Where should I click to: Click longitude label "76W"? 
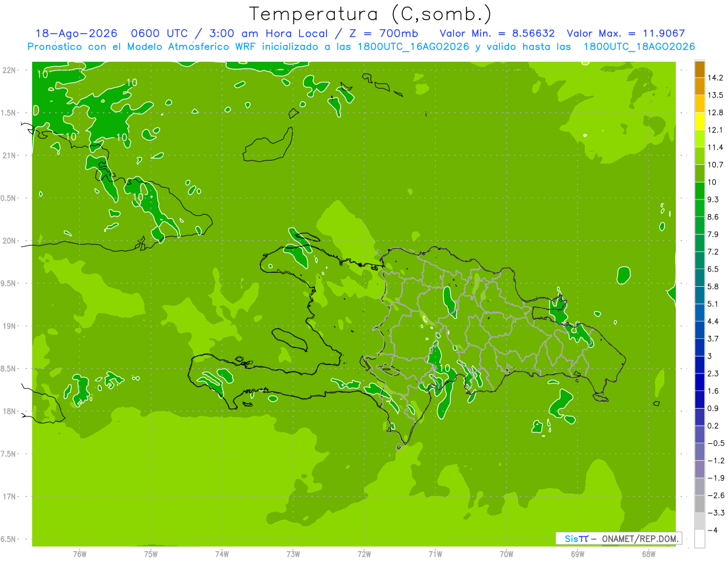(x=79, y=554)
